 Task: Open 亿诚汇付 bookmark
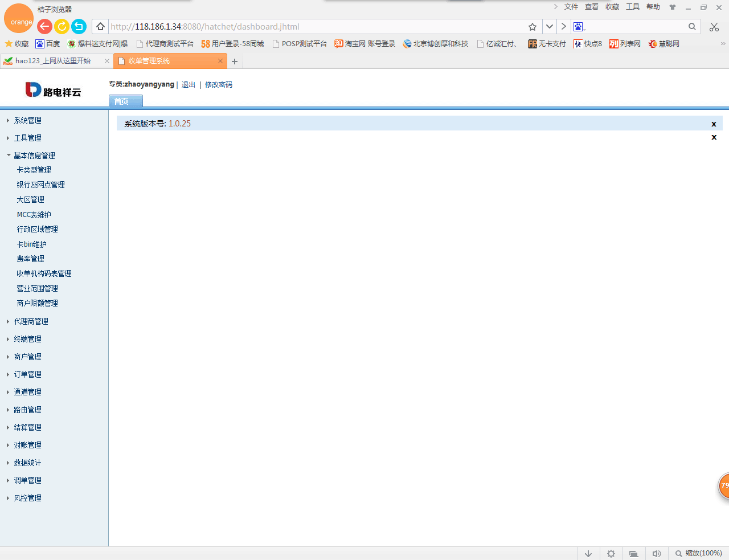coord(497,44)
